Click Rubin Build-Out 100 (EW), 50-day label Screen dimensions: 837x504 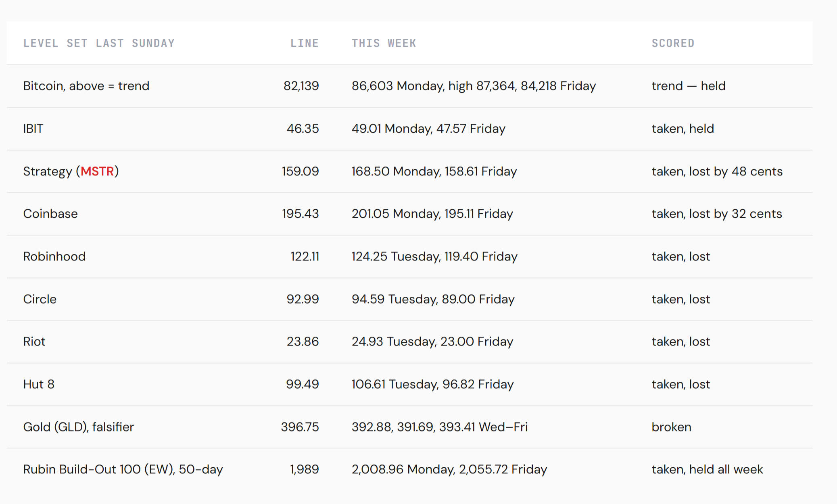[x=123, y=469]
